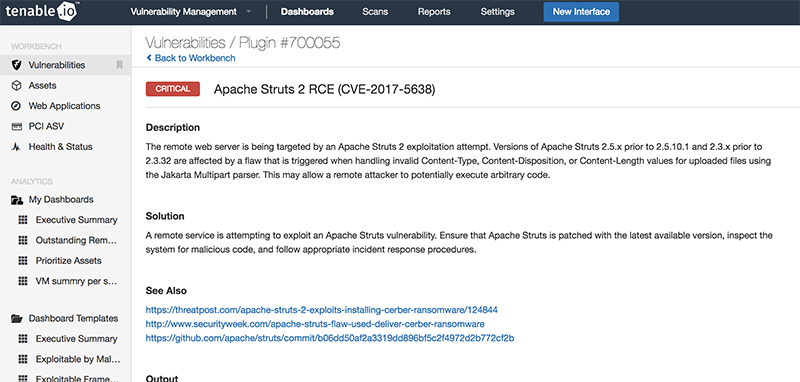Click the My Dashboards folder icon

17,200
